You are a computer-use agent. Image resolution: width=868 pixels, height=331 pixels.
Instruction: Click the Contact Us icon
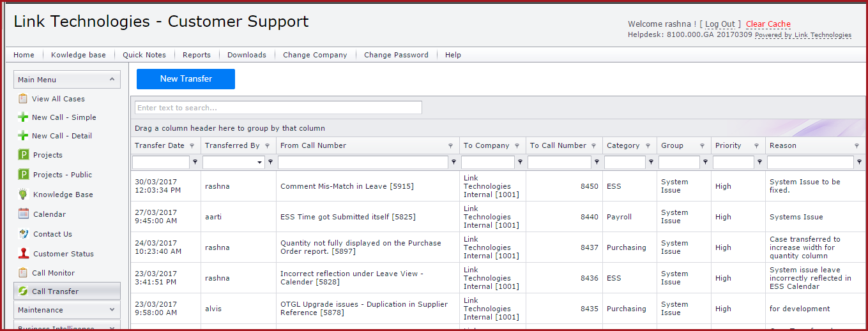point(23,234)
